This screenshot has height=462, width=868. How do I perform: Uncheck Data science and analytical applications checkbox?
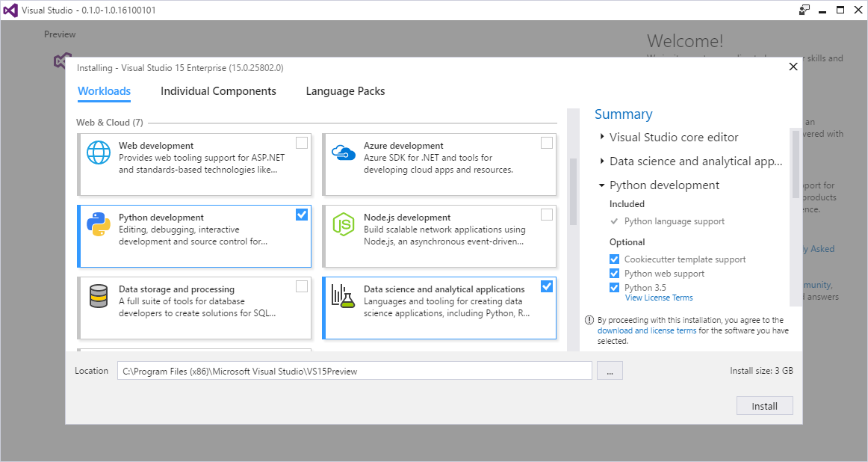pos(546,286)
